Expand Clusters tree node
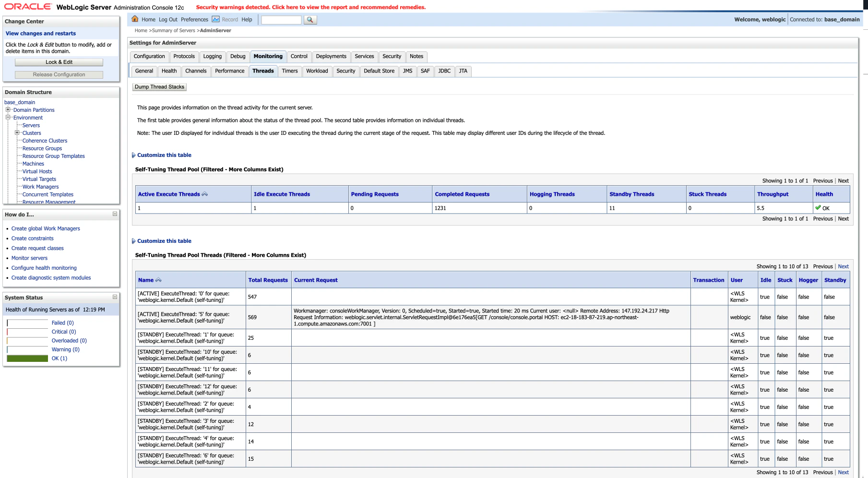 17,132
